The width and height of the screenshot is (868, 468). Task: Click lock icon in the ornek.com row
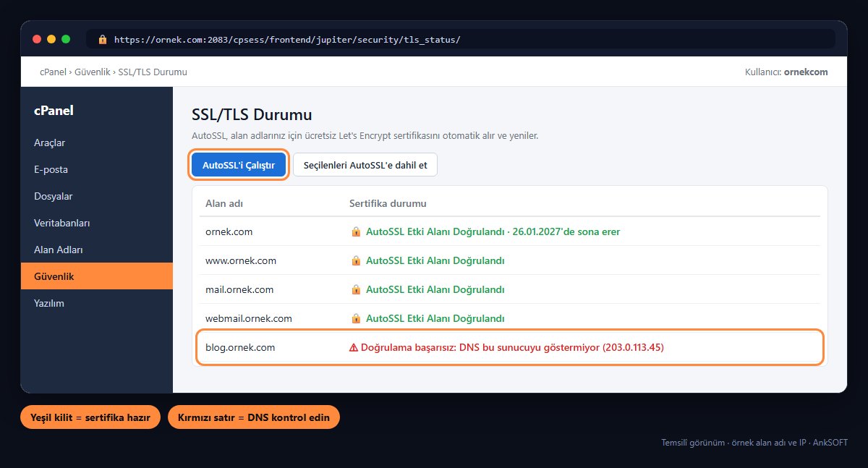[356, 232]
